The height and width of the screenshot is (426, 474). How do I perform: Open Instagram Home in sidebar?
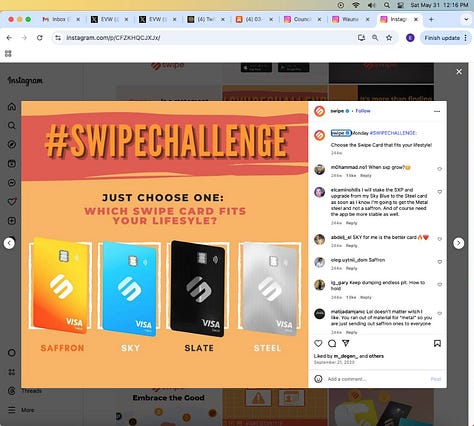12,107
